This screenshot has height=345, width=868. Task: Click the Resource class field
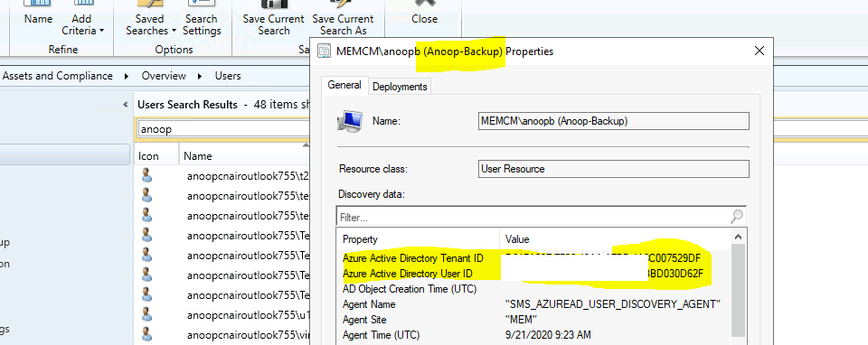pos(613,169)
